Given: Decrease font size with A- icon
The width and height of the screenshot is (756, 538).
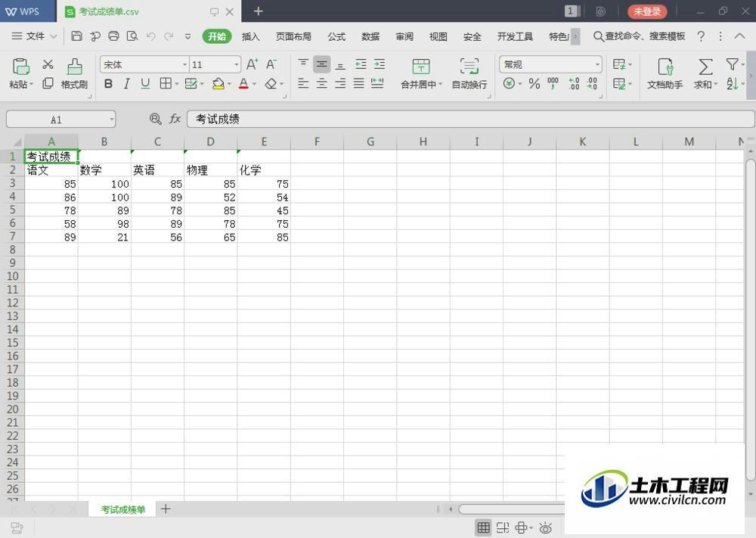Looking at the screenshot, I should point(271,64).
